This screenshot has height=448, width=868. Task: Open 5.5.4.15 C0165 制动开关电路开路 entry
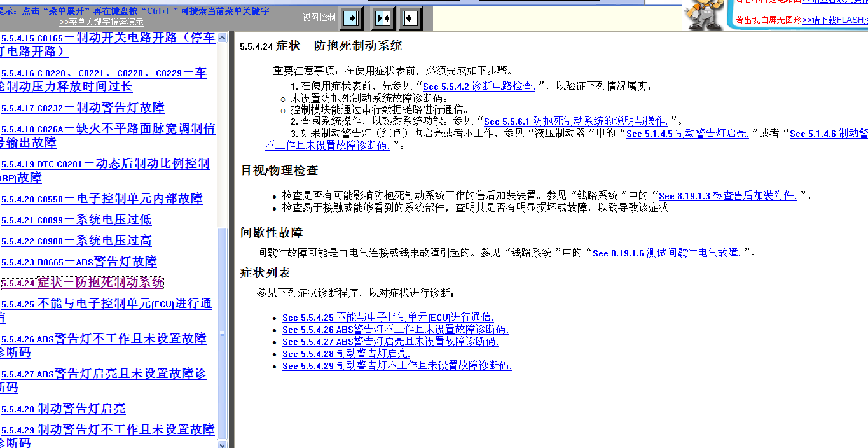107,45
